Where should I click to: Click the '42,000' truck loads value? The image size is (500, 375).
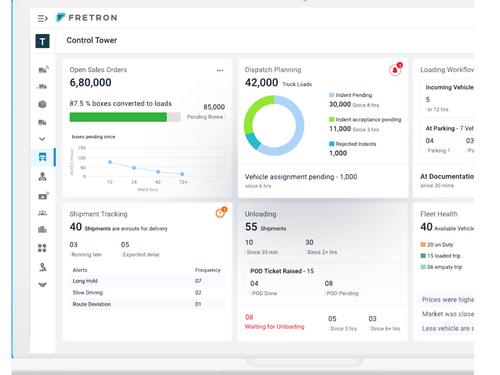[x=261, y=82]
